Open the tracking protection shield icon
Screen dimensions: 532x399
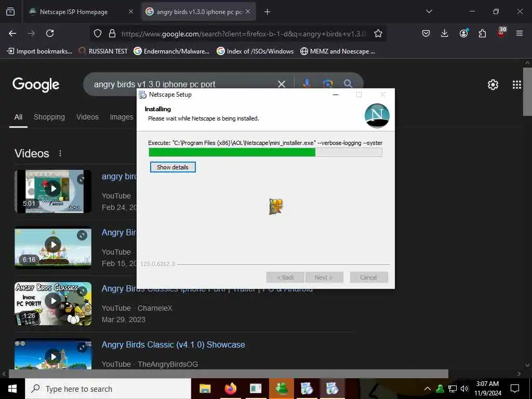tap(98, 33)
